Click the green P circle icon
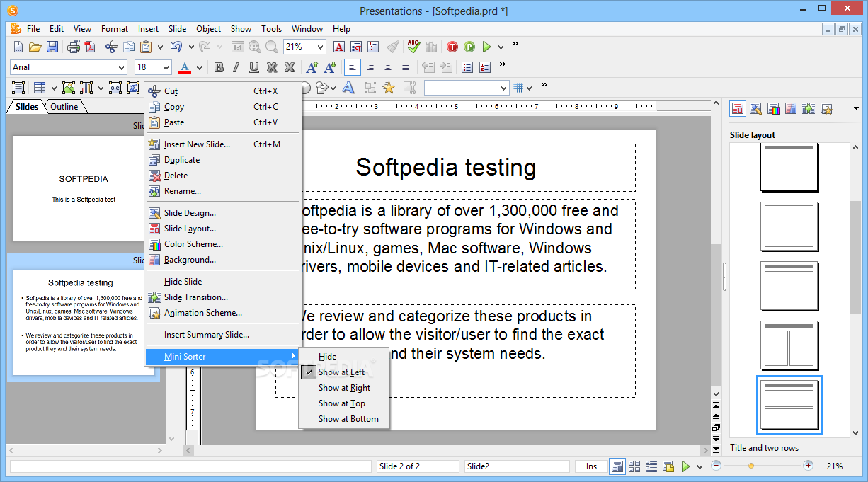The image size is (868, 482). (x=469, y=47)
